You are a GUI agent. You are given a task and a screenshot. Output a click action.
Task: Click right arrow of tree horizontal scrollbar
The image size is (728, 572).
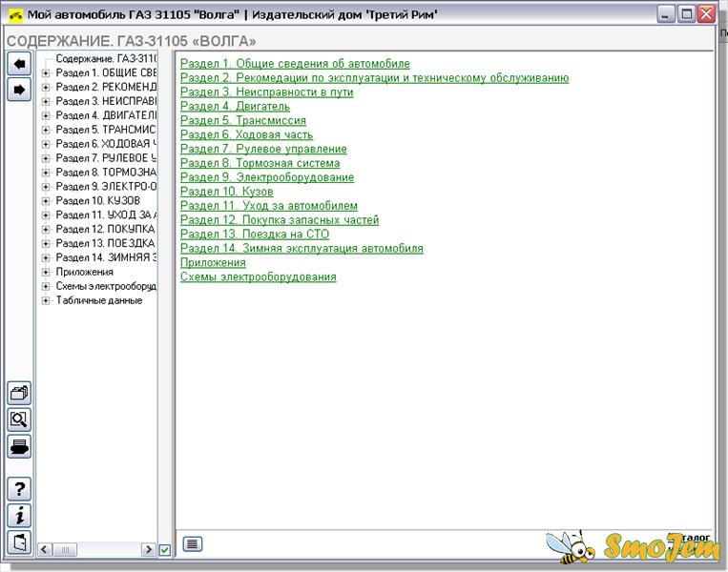[x=148, y=550]
